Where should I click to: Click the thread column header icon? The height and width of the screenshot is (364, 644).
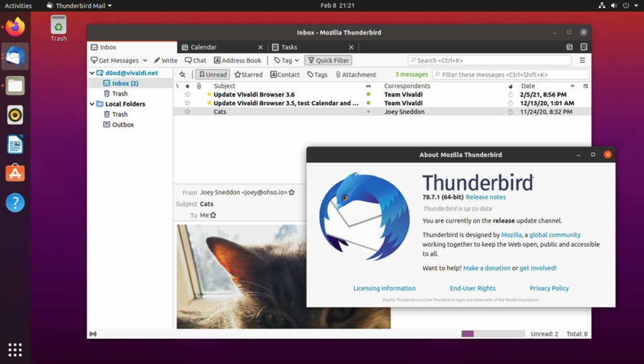pyautogui.click(x=177, y=86)
